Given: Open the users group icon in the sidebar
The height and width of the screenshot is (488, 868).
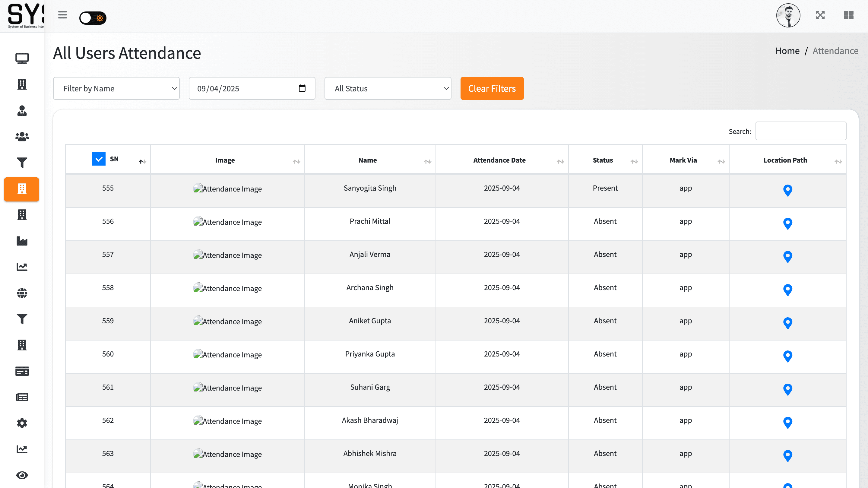Looking at the screenshot, I should (22, 137).
